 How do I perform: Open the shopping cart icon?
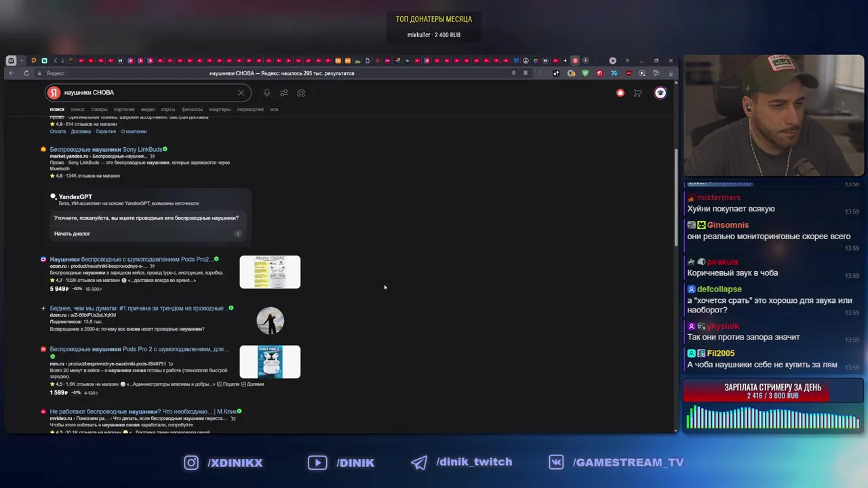(637, 93)
